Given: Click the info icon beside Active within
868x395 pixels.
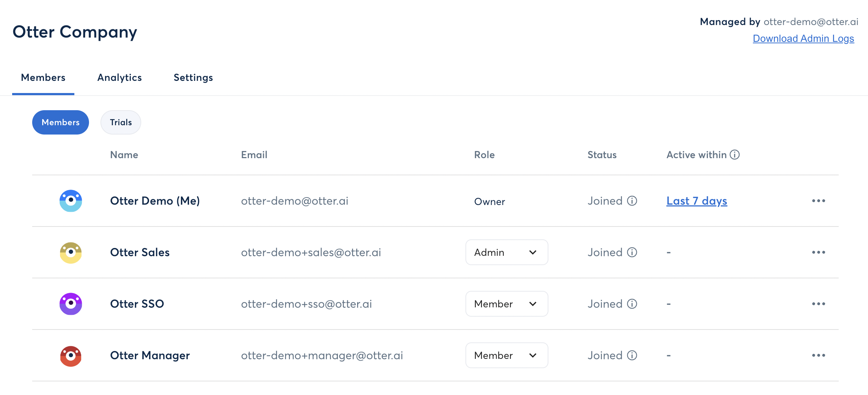Looking at the screenshot, I should pyautogui.click(x=735, y=155).
